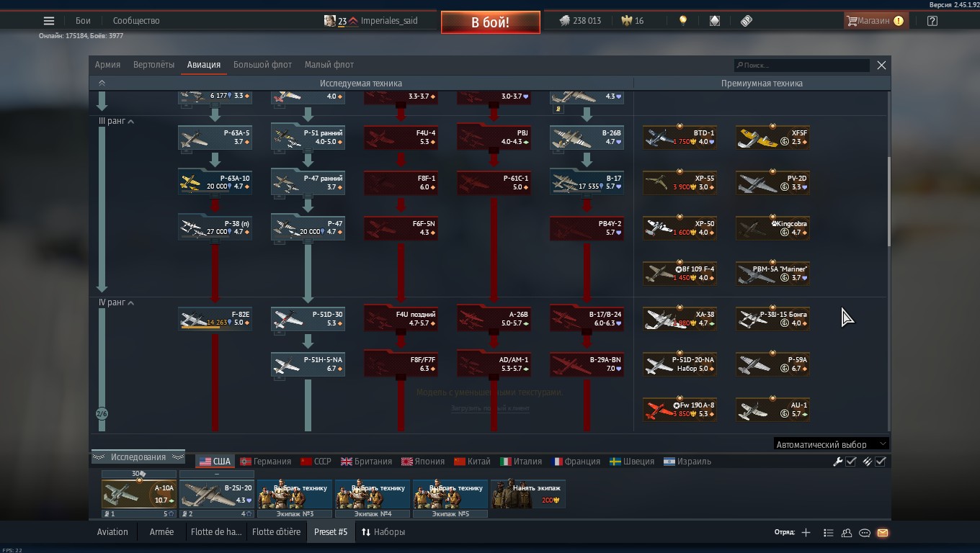Screen dimensions: 980x553
Task: Click the lightbulb hints icon
Action: tap(683, 21)
